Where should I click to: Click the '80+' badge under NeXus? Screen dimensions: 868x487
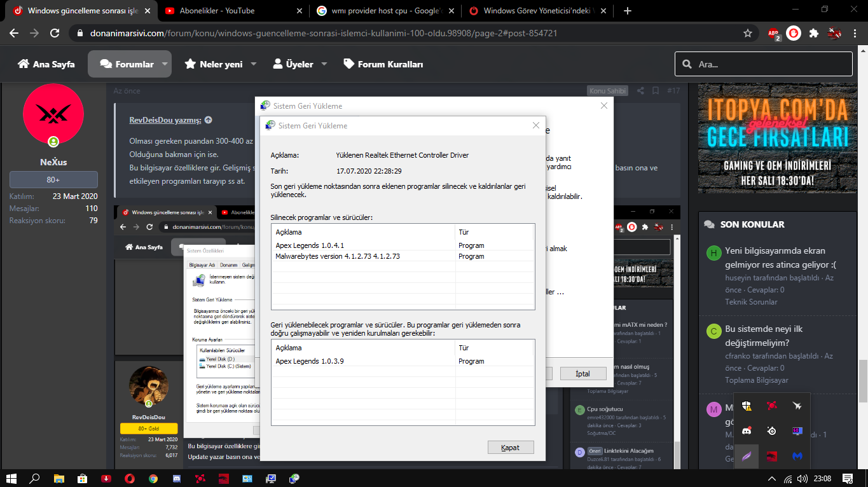[x=53, y=179]
